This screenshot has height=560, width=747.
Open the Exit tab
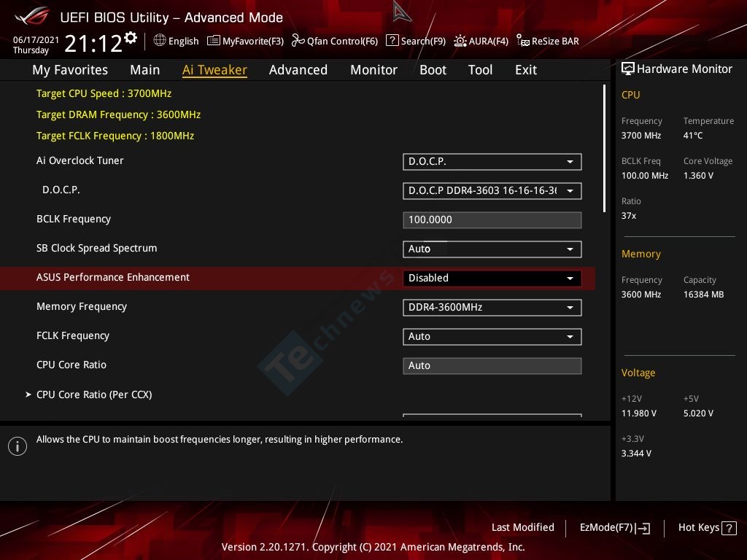(x=526, y=70)
